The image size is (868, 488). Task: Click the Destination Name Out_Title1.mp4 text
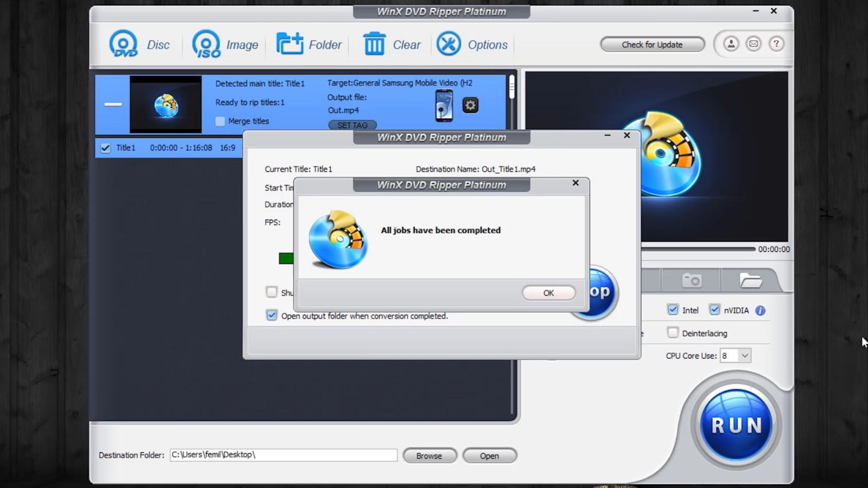click(476, 169)
